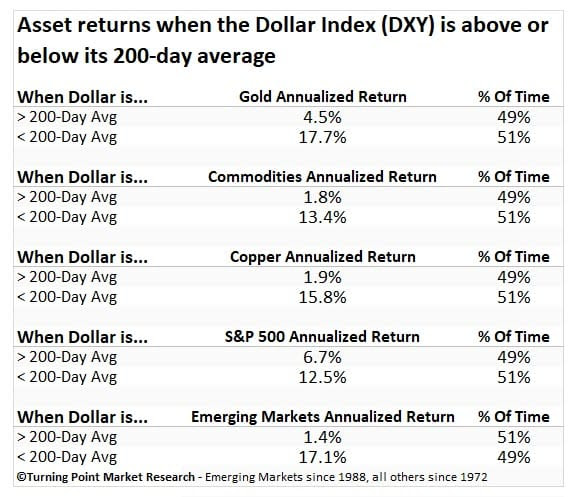Image resolution: width=577 pixels, height=497 pixels.
Task: Click the 17.1% emerging markets return cell
Action: coord(322,458)
